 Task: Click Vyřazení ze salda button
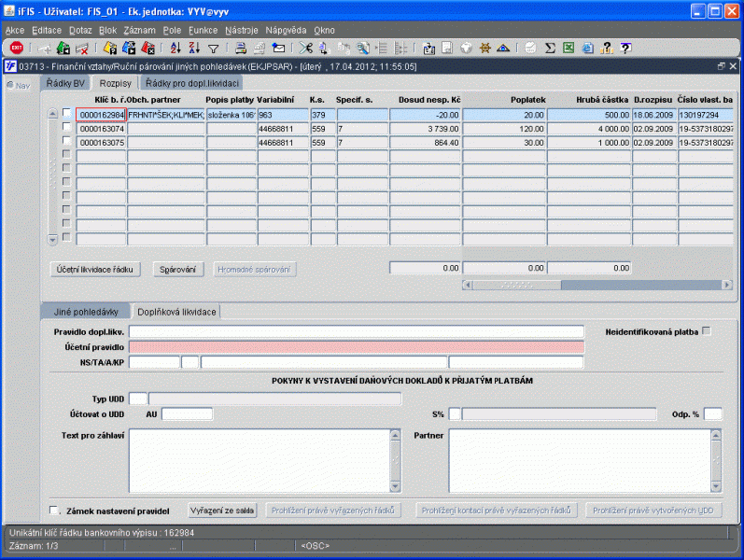[222, 511]
